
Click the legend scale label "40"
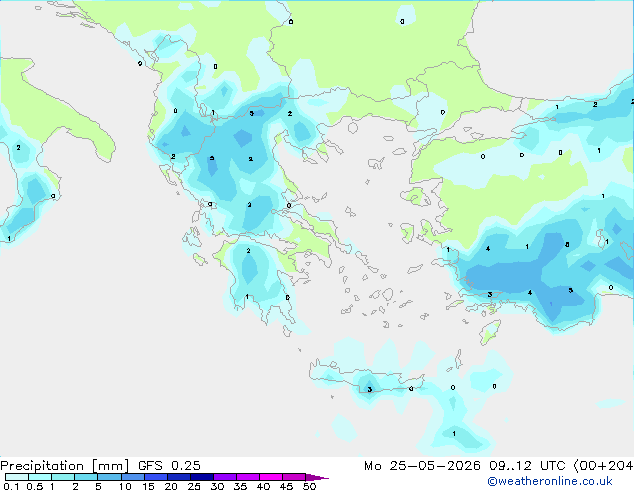pos(263,486)
